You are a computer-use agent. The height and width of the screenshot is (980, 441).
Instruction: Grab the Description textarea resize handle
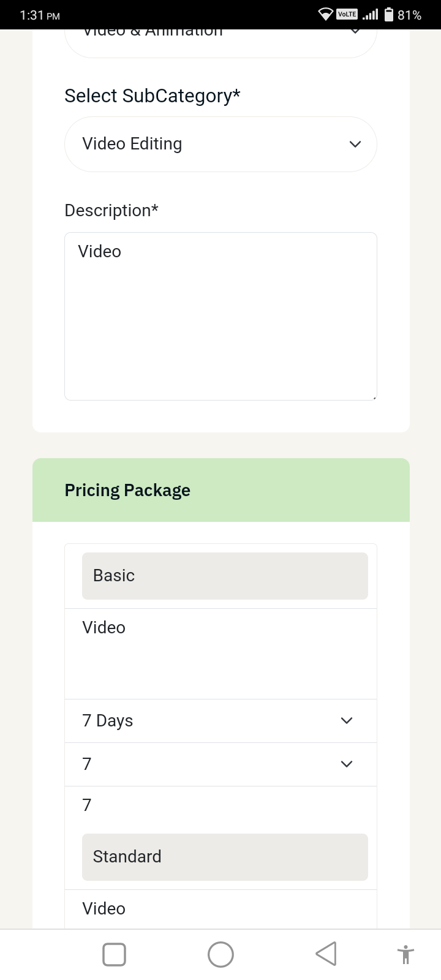tap(374, 398)
